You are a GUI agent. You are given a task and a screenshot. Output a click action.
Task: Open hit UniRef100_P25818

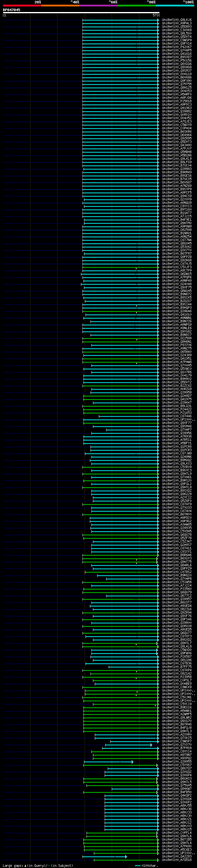coord(177,101)
